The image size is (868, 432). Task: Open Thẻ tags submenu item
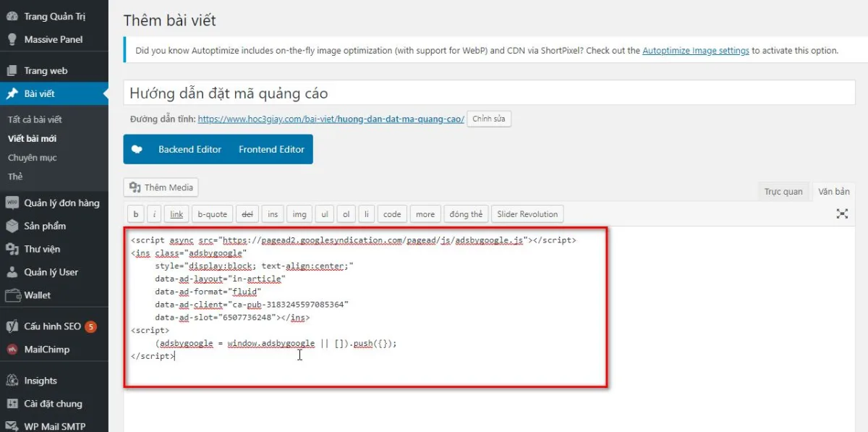[x=15, y=177]
